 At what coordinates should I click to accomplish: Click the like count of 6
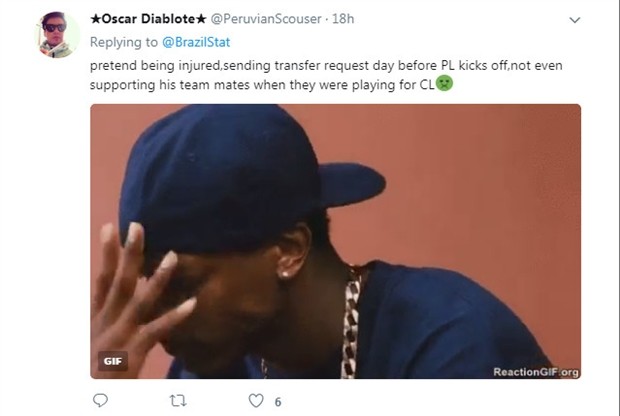tap(277, 401)
